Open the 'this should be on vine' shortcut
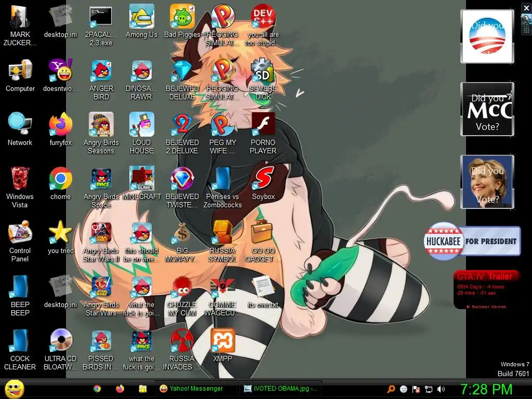The image size is (532, 399). [141, 242]
